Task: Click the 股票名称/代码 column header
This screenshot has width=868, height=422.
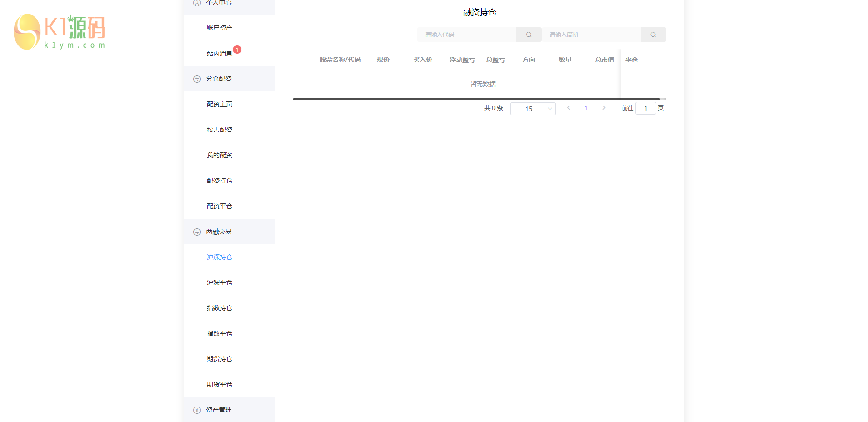Action: tap(340, 60)
